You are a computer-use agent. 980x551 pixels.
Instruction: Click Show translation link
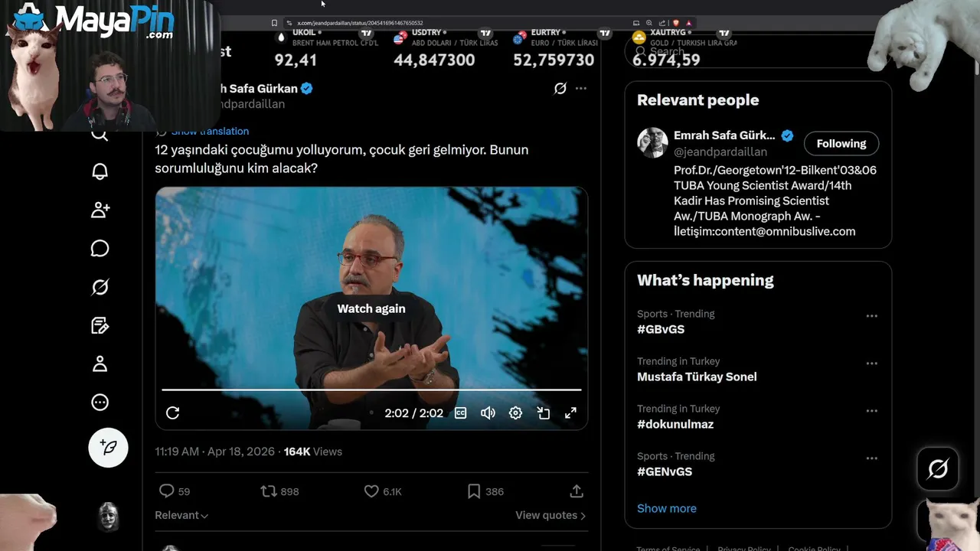[210, 132]
